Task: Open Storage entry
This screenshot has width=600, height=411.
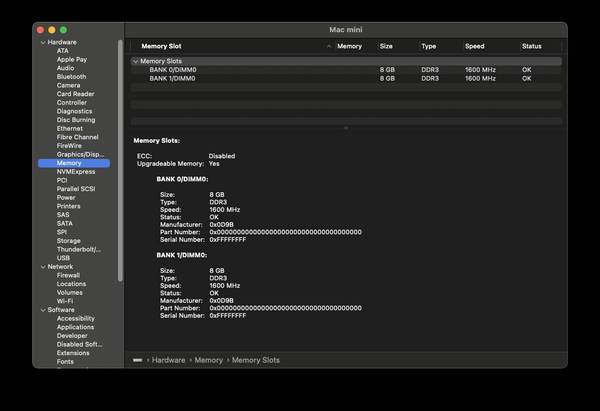Action: pos(69,241)
